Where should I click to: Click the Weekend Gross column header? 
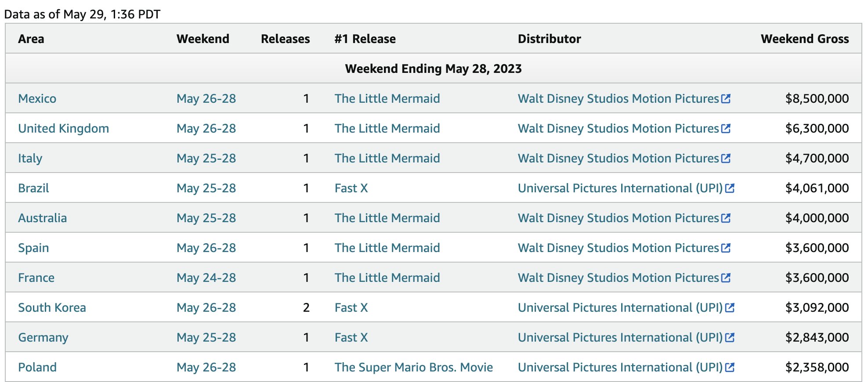(805, 39)
